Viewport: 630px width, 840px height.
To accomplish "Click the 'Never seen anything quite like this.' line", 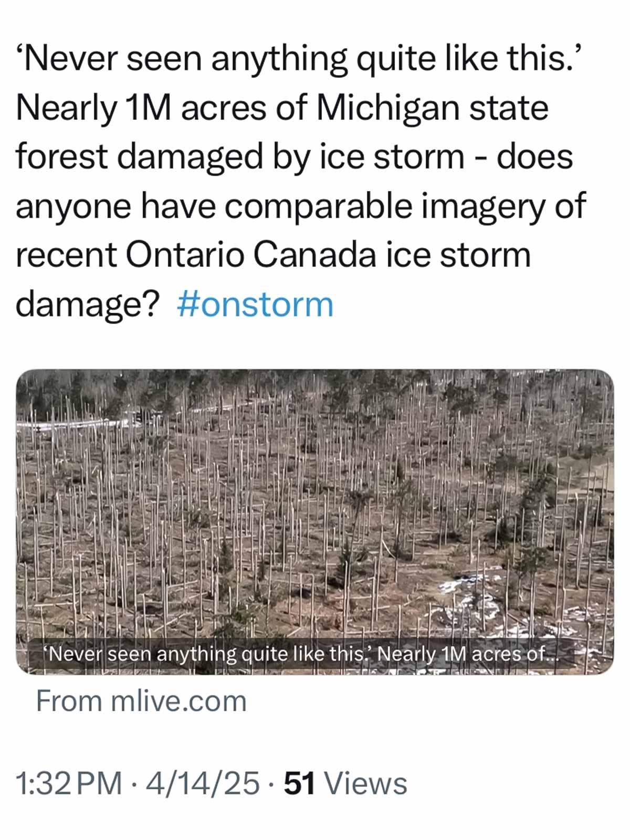I will click(299, 58).
